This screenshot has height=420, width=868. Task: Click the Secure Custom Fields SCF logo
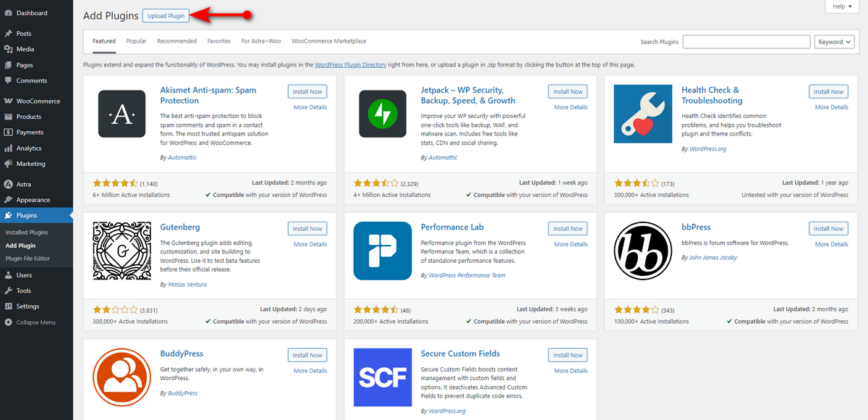coord(383,378)
